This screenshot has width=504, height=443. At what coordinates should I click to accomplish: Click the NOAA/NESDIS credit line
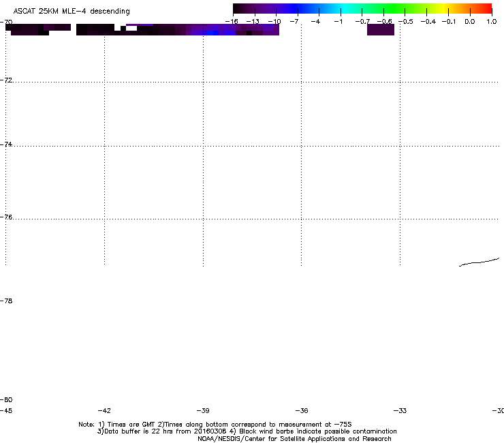point(294,439)
